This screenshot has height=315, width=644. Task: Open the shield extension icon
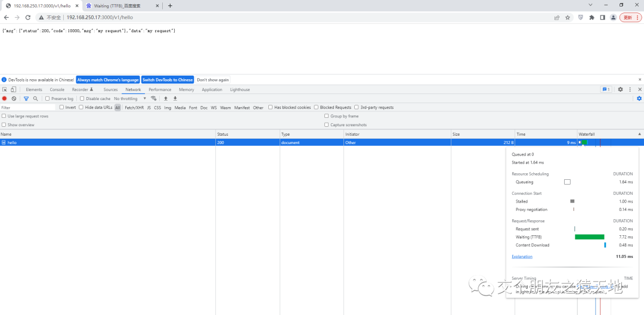pyautogui.click(x=581, y=18)
